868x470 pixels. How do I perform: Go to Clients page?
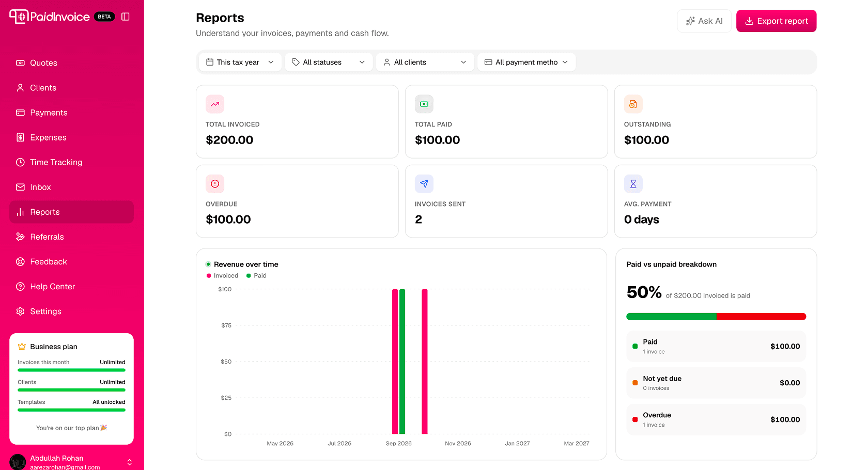[71, 88]
